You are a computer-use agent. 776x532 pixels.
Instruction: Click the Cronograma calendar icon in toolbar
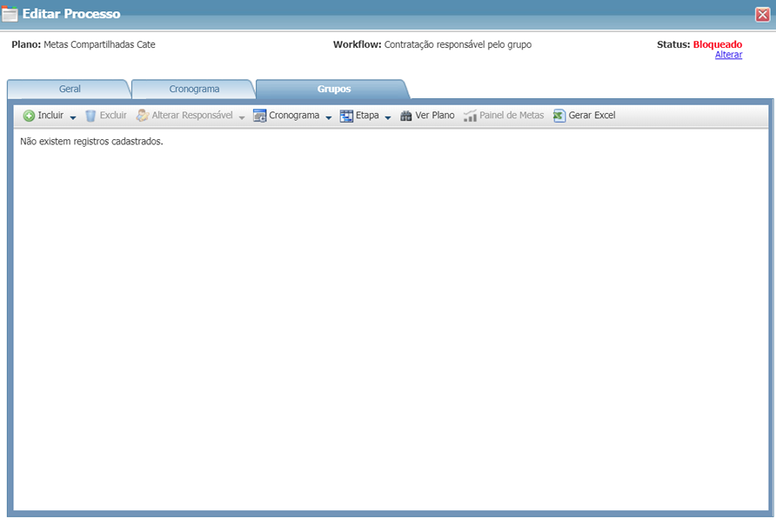(x=259, y=116)
